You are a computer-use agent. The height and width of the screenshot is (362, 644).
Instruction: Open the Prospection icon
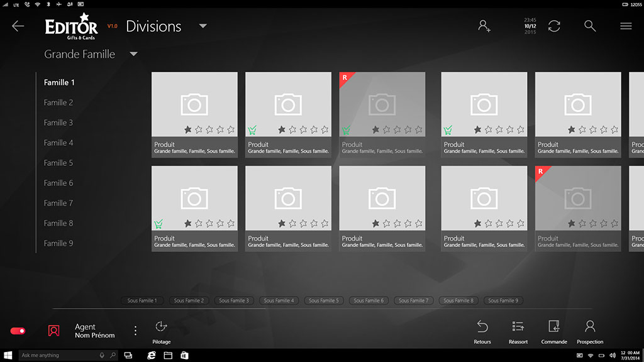click(590, 327)
